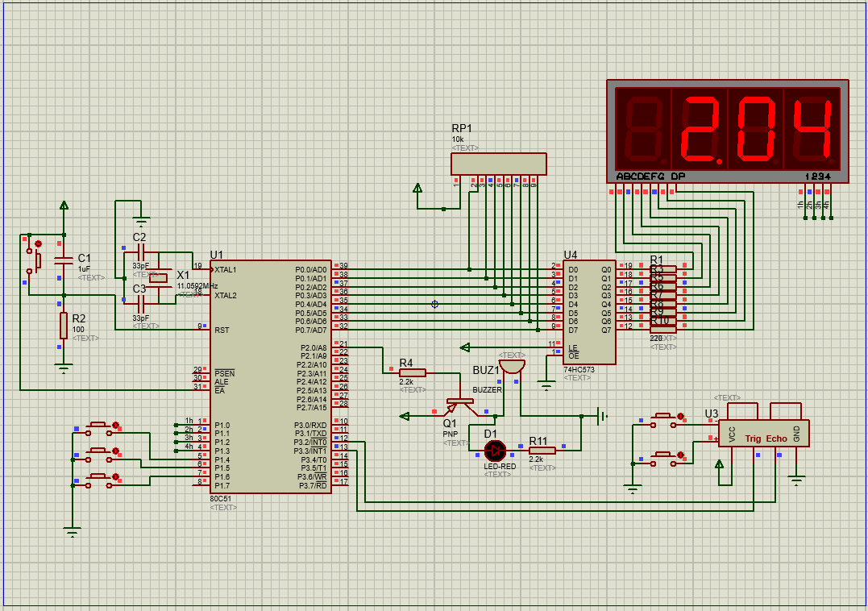Click the P1.7 pin label
Screen dimensions: 868x611
tap(222, 485)
